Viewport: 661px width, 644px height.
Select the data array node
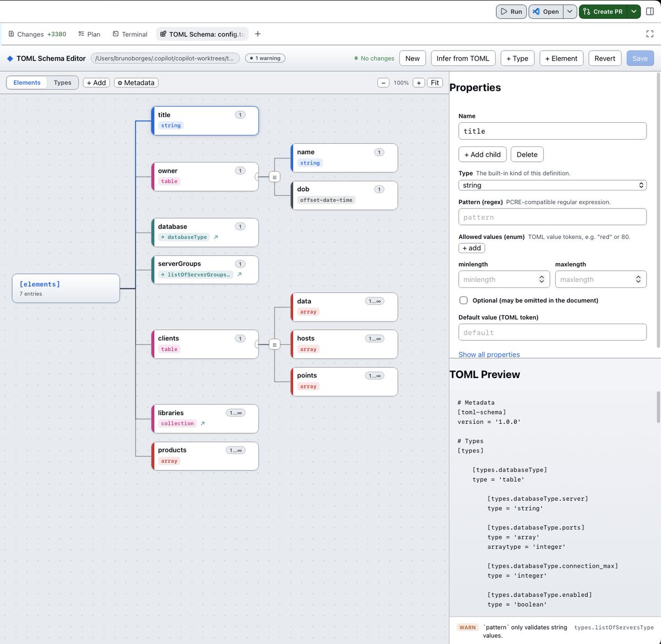[344, 307]
